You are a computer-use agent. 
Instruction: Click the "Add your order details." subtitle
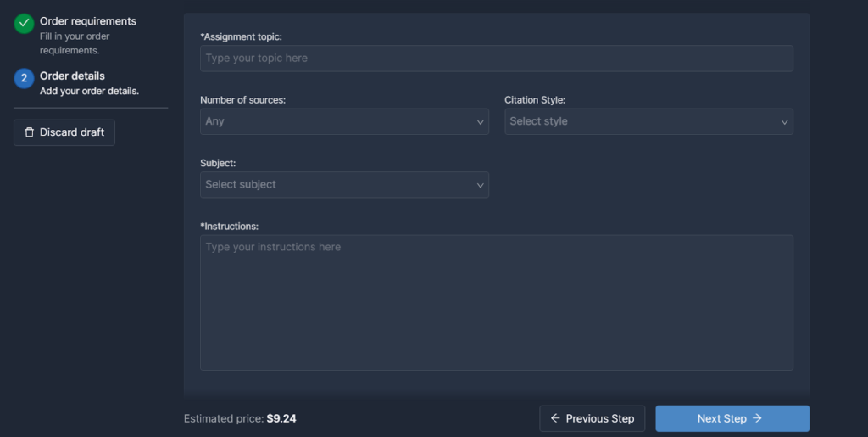(x=89, y=91)
